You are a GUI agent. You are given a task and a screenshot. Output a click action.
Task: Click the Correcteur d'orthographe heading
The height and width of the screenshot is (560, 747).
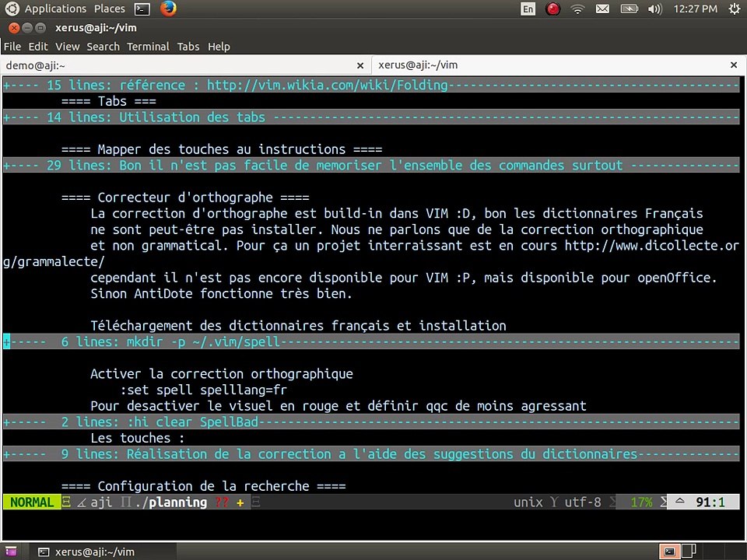(x=185, y=198)
